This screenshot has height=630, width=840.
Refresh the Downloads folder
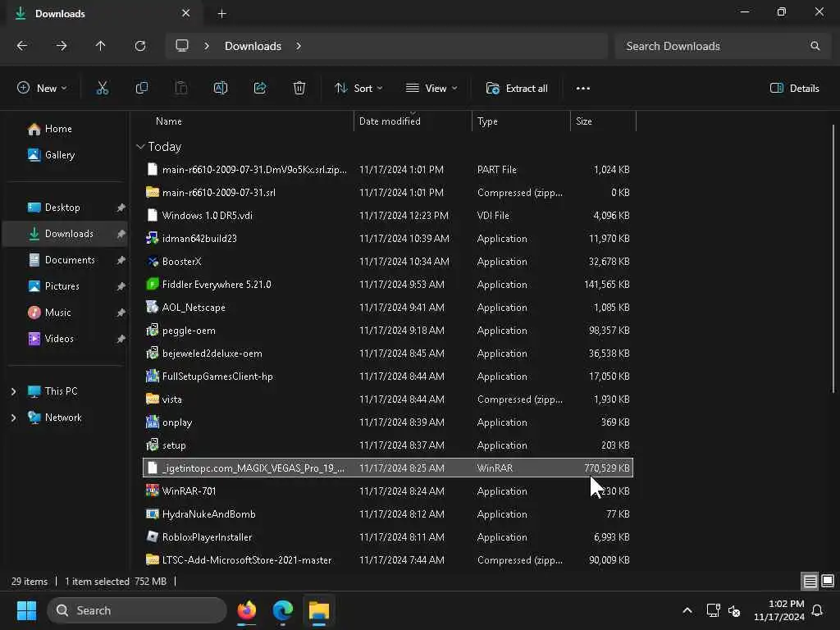click(140, 46)
